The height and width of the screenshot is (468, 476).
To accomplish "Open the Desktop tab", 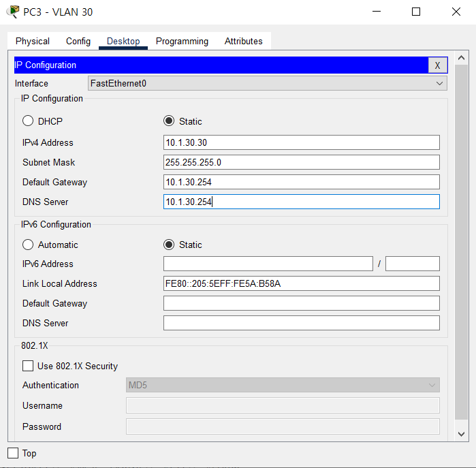I will click(123, 41).
